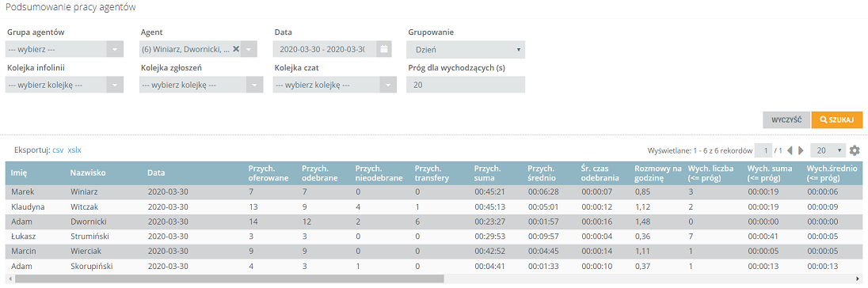868x288 pixels.
Task: Open the calendar date picker icon
Action: 385,49
